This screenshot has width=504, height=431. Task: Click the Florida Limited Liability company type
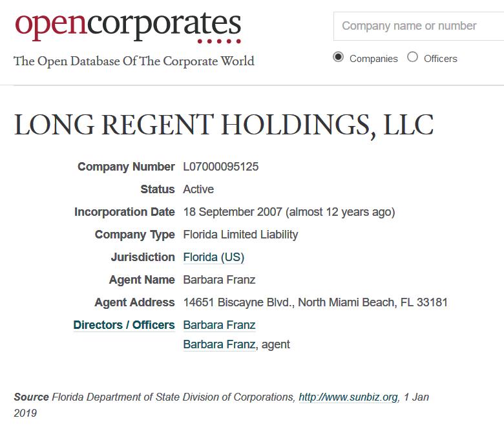[240, 235]
